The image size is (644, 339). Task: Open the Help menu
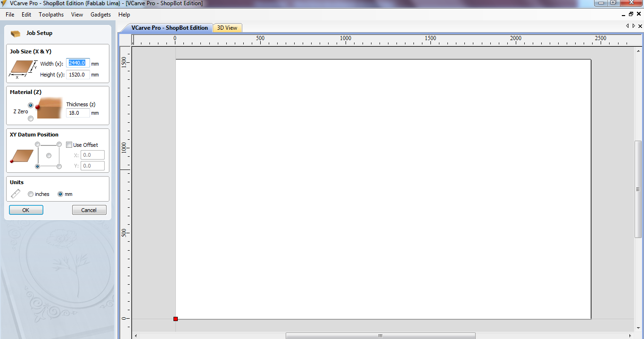point(124,15)
